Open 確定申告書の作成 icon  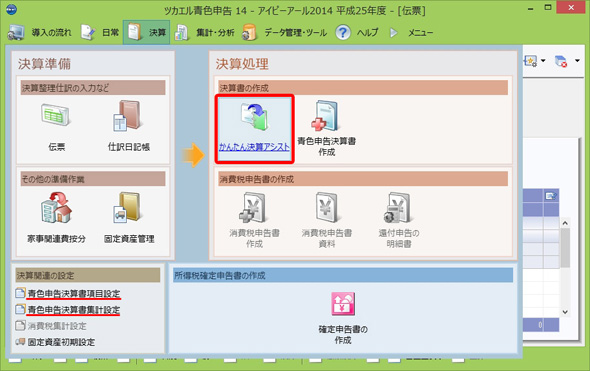coord(343,304)
